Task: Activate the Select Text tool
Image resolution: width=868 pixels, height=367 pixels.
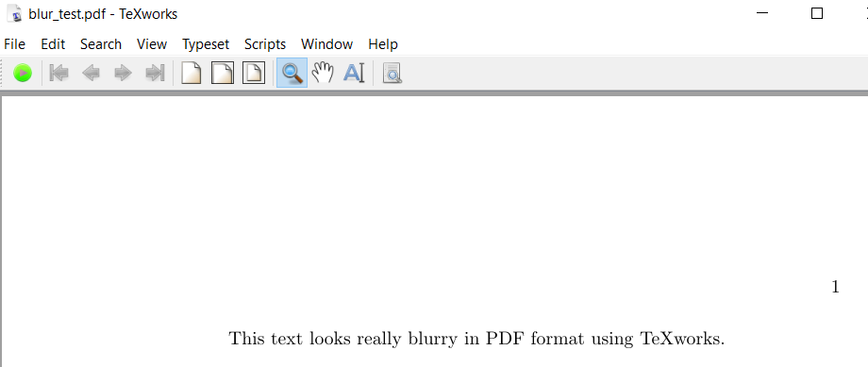Action: coord(355,73)
